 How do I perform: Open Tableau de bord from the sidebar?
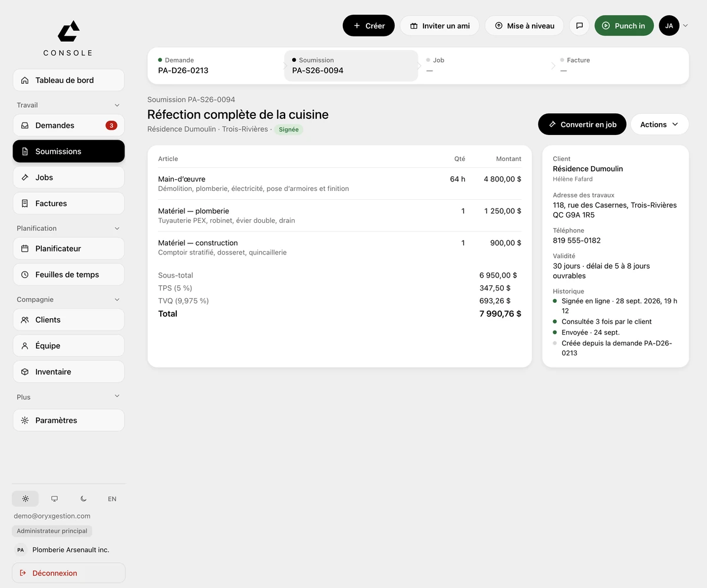tap(68, 80)
